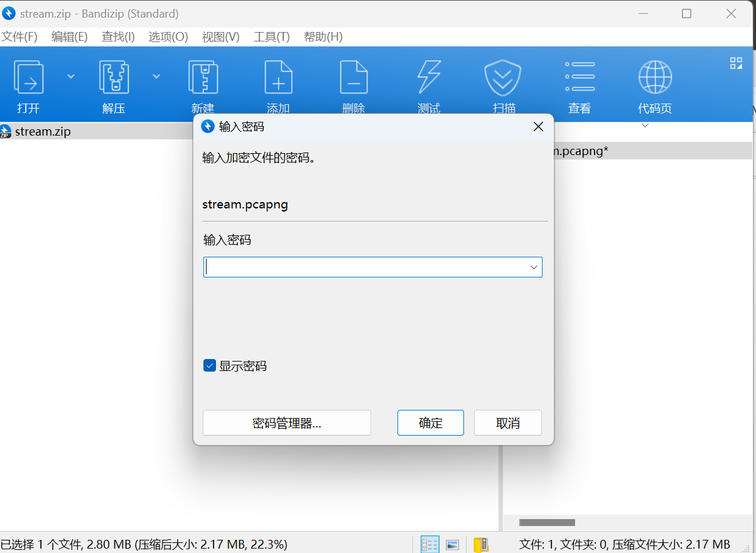Expand the password history dropdown arrow

[x=534, y=267]
